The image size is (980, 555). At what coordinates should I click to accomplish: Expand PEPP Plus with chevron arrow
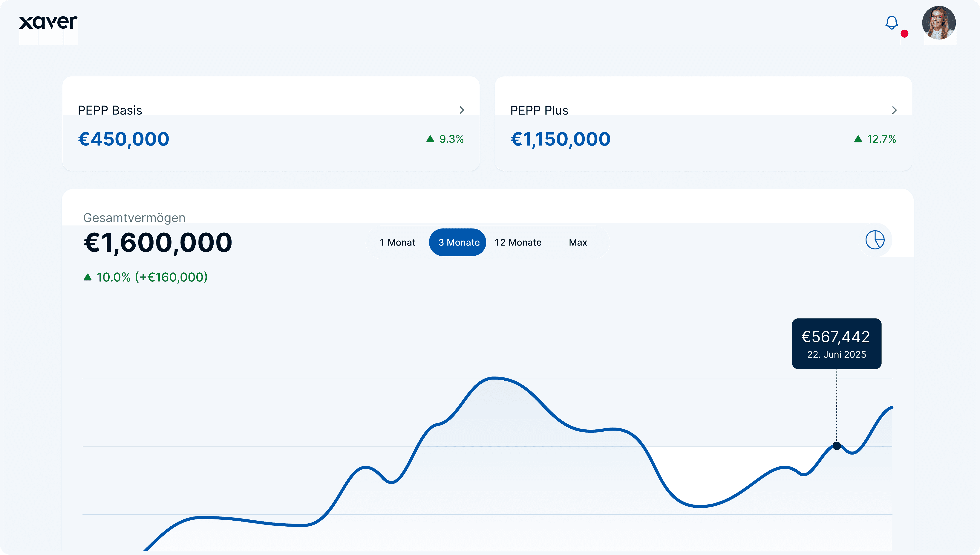coord(894,110)
